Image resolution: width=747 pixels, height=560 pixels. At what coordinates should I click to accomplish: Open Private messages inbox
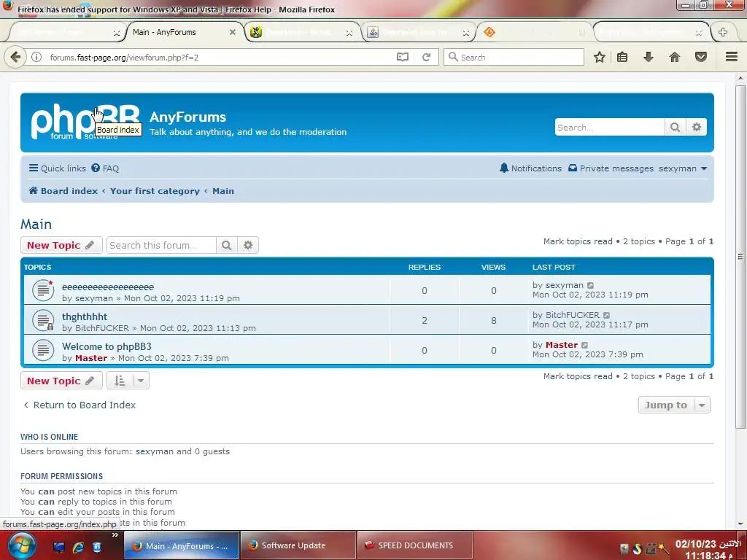coord(611,168)
